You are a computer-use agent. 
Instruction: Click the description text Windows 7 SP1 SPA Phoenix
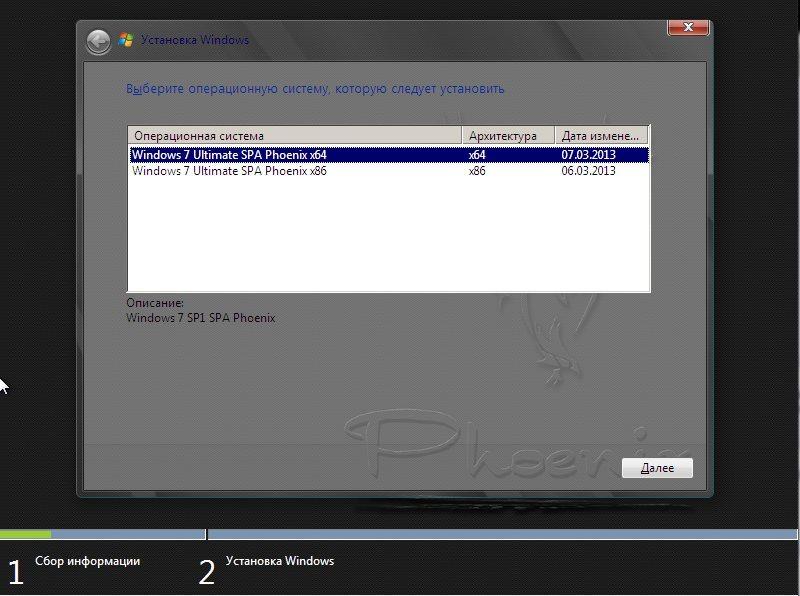point(200,318)
